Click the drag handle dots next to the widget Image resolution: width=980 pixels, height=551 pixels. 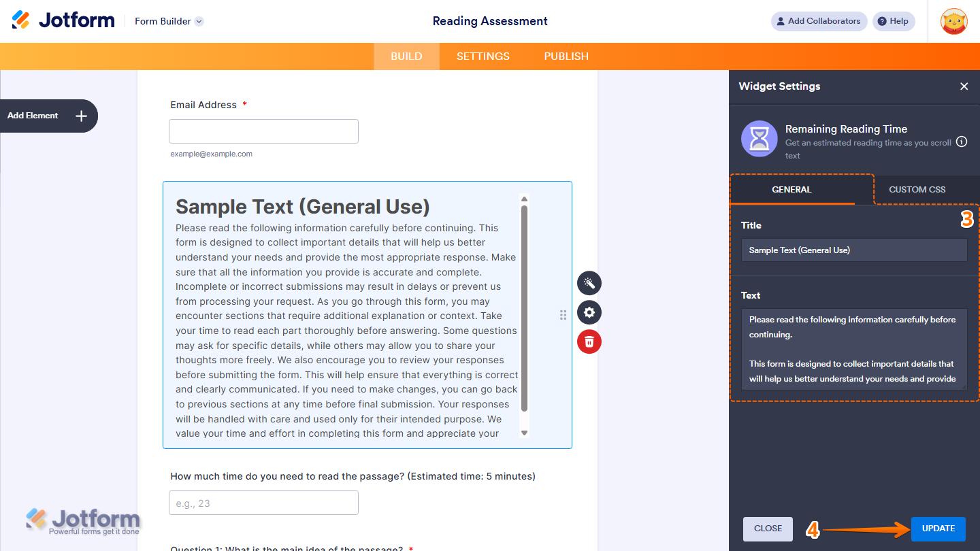[563, 315]
